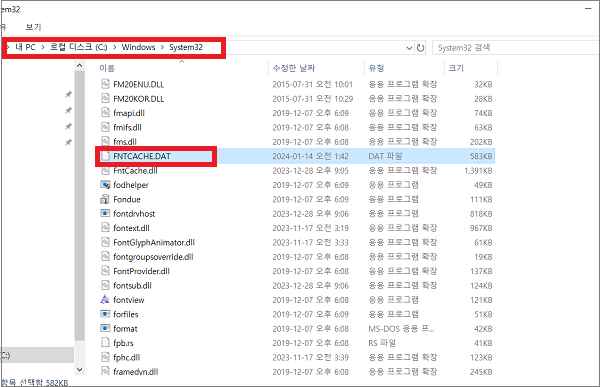Viewport: 600px width, 387px height.
Task: Go to 로컬 디스크 (C:) breadcrumb
Action: pyautogui.click(x=78, y=47)
